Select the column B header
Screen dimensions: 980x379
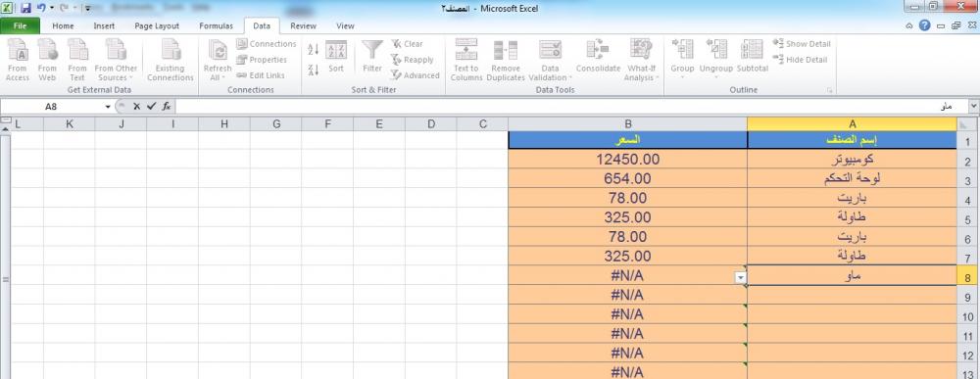click(627, 124)
